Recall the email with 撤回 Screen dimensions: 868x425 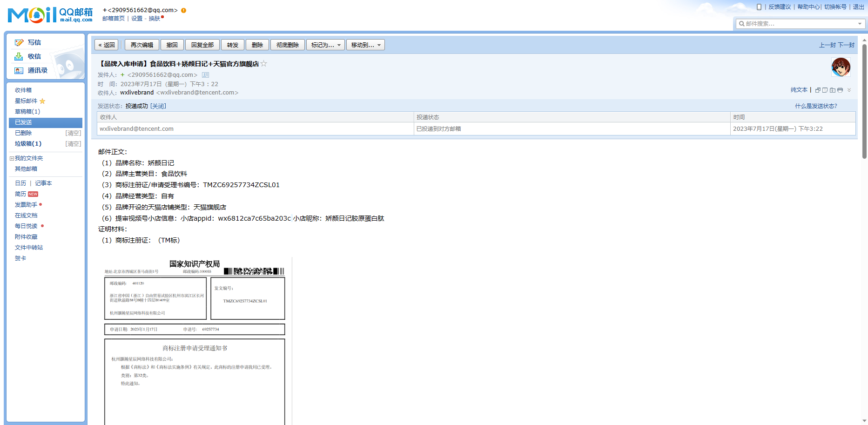(x=172, y=45)
